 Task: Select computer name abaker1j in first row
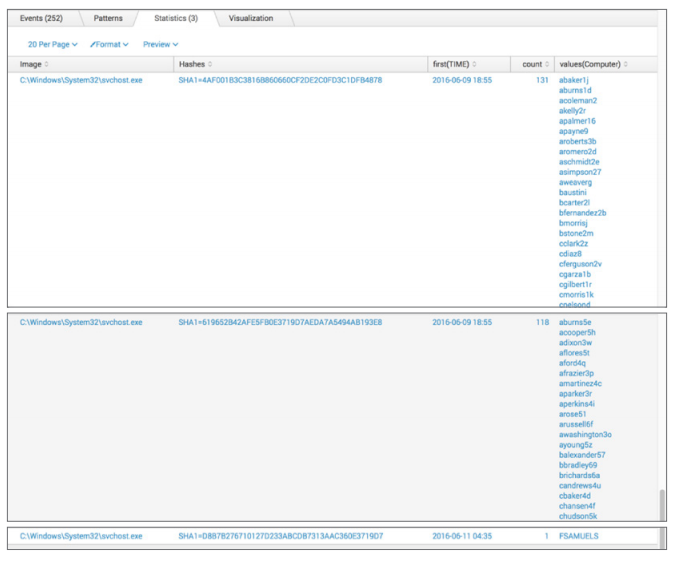click(x=574, y=80)
